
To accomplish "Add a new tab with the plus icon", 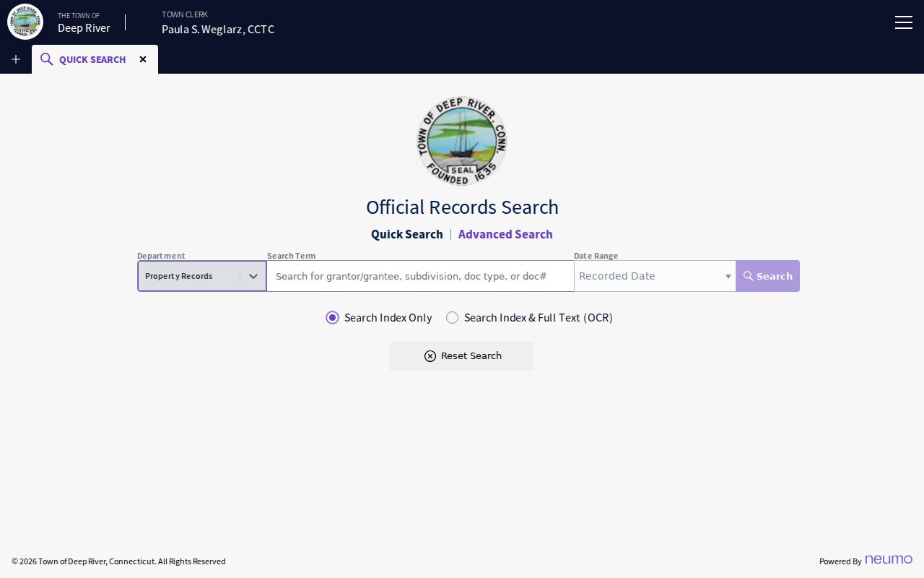I will pos(16,59).
